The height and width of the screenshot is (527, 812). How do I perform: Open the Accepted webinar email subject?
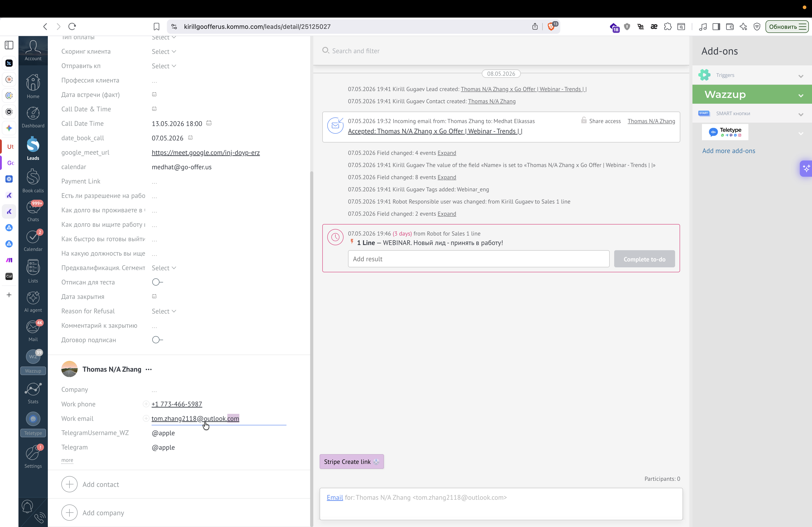tap(435, 131)
